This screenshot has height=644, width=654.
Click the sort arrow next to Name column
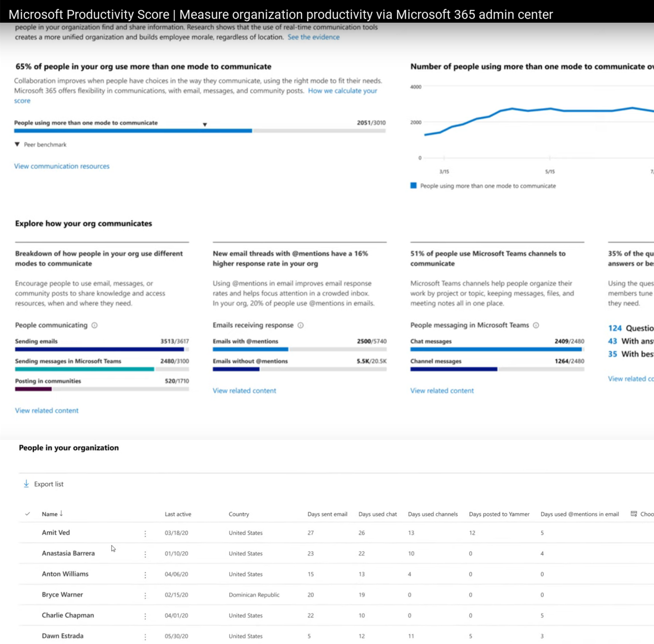click(61, 514)
